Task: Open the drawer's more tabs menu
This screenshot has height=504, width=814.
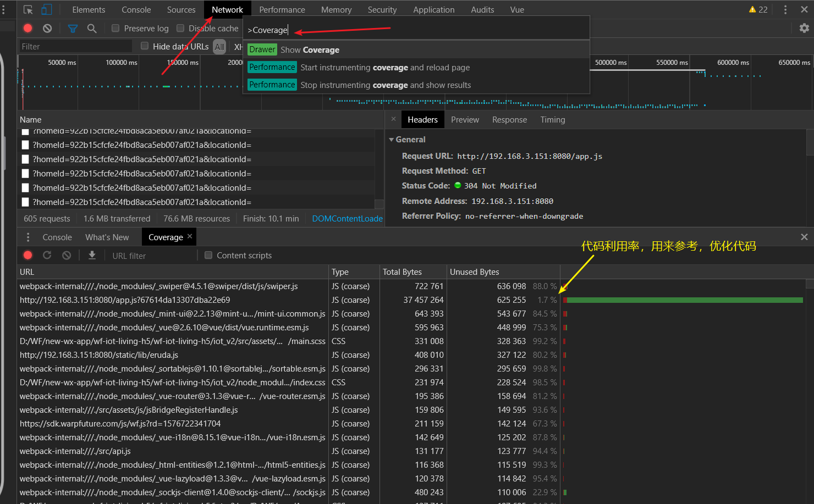Action: (x=28, y=237)
